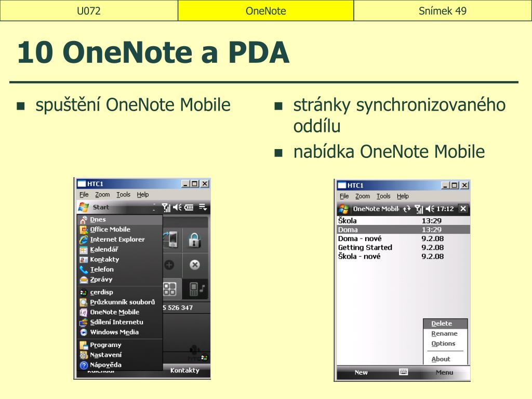Launch OneNote Mobile from Start menu
The width and height of the screenshot is (532, 399).
pos(120,312)
